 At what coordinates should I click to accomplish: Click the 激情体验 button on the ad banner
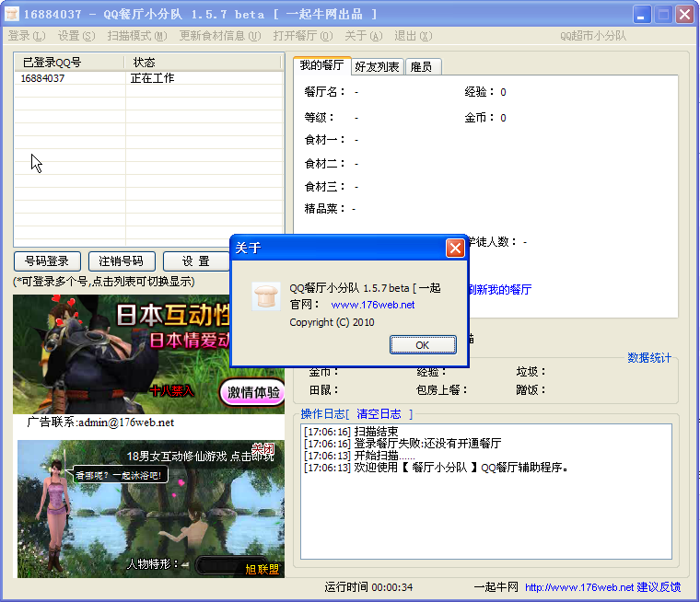coord(253,392)
